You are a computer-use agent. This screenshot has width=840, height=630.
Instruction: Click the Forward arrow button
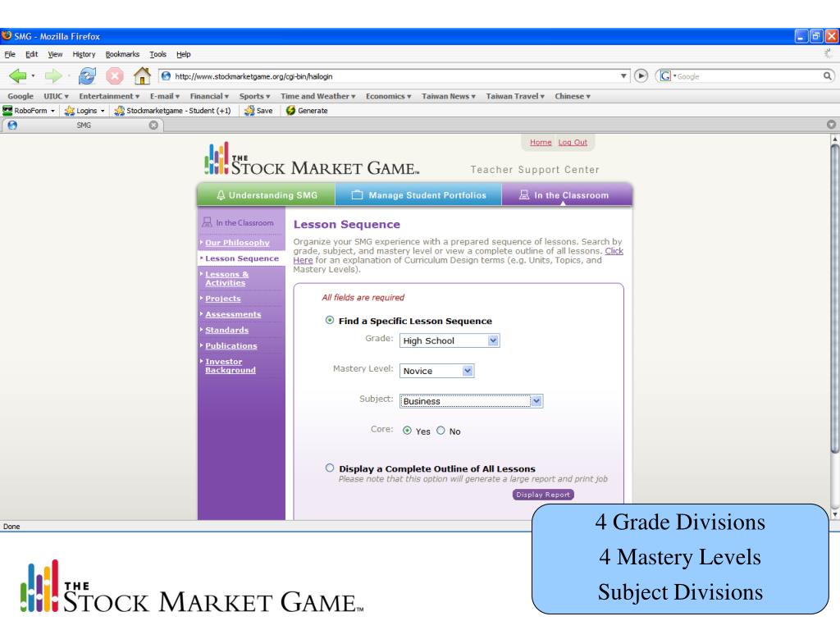tap(53, 76)
